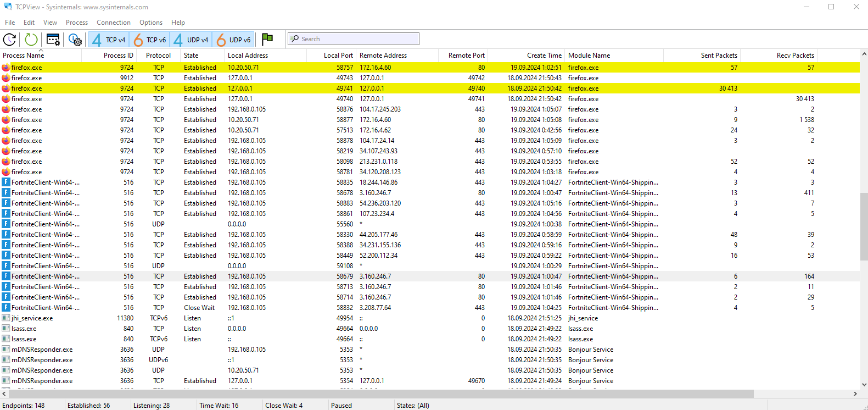The image size is (868, 410).
Task: Sort by Create Time column header
Action: pos(544,56)
